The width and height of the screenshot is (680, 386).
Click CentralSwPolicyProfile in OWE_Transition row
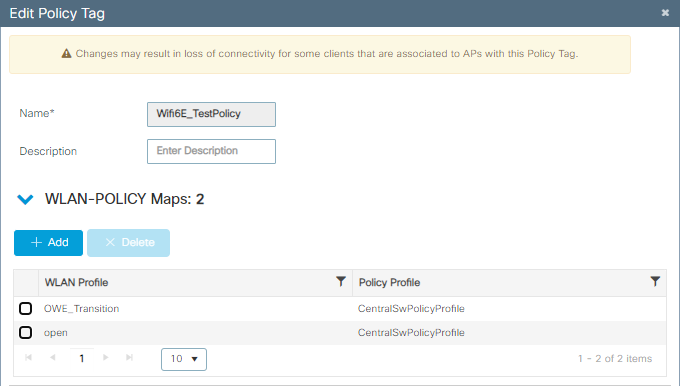[x=411, y=308]
